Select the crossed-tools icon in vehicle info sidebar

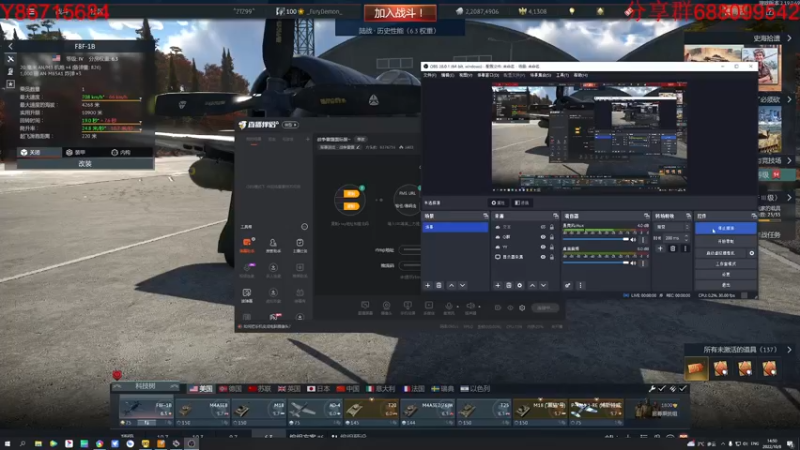pos(10,59)
